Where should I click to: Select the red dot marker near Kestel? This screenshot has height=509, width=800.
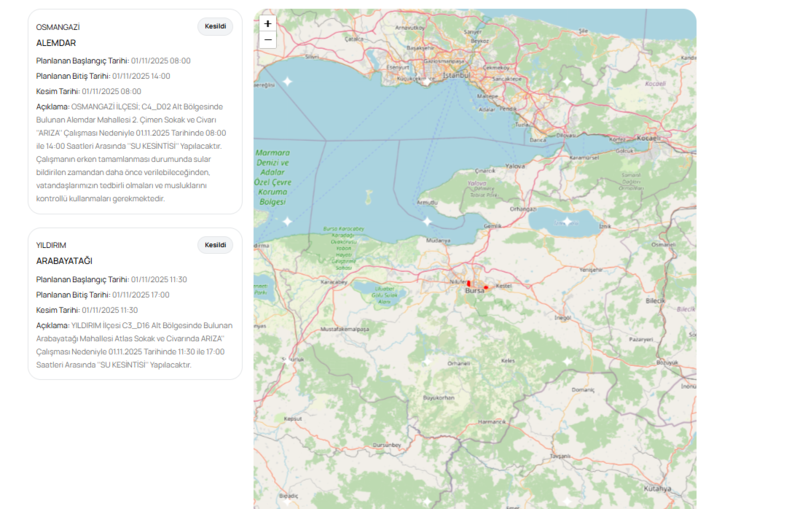coord(486,287)
